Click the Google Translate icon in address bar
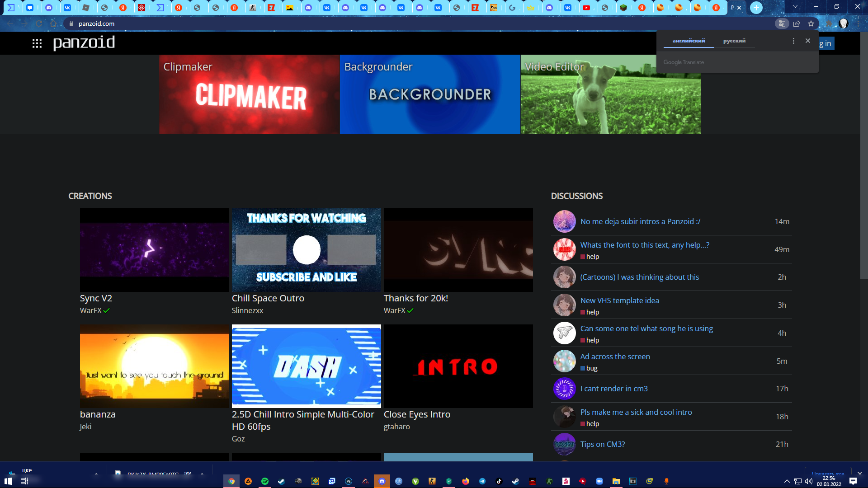This screenshot has height=488, width=868. [782, 23]
